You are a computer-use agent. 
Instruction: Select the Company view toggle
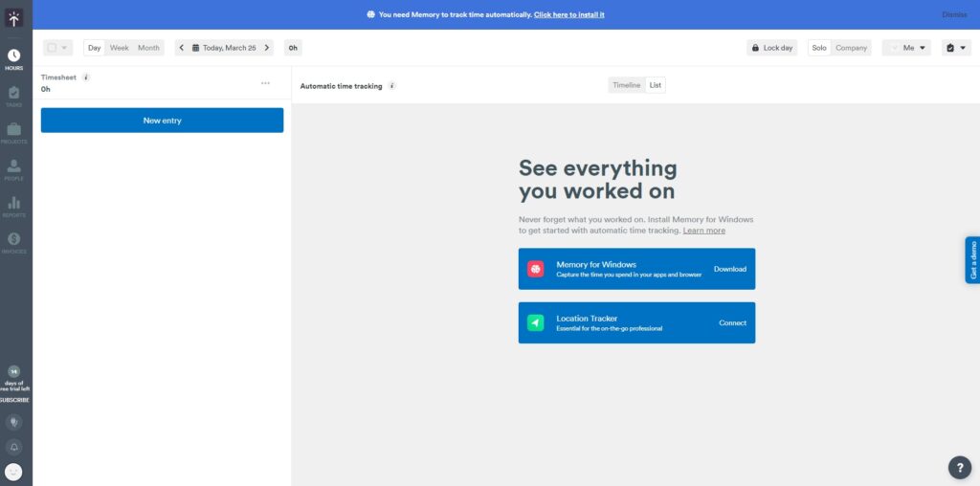pos(851,48)
